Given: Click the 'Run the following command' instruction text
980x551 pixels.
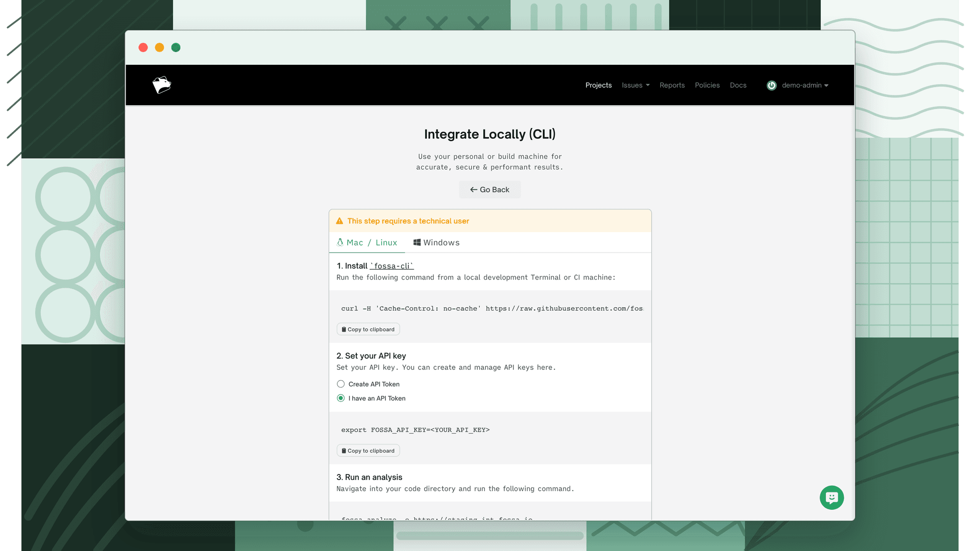Looking at the screenshot, I should point(476,278).
